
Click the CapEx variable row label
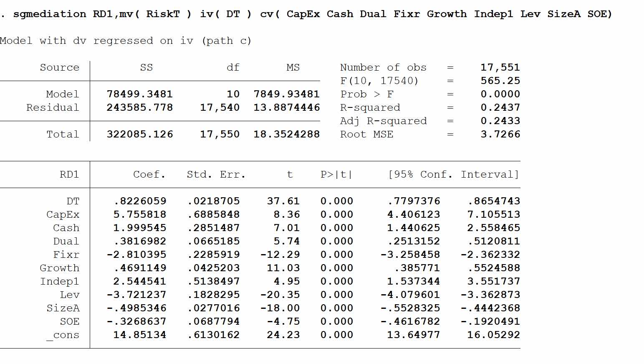click(x=63, y=215)
